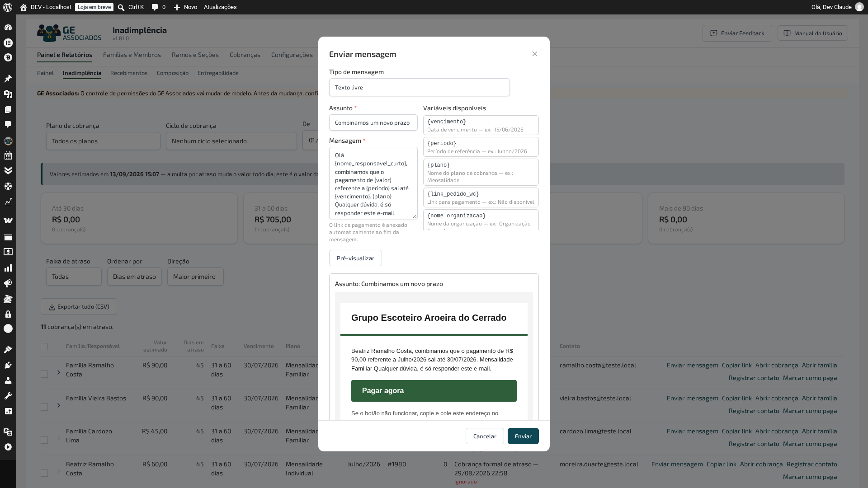
Task: Click into the Assunto input field
Action: (373, 122)
